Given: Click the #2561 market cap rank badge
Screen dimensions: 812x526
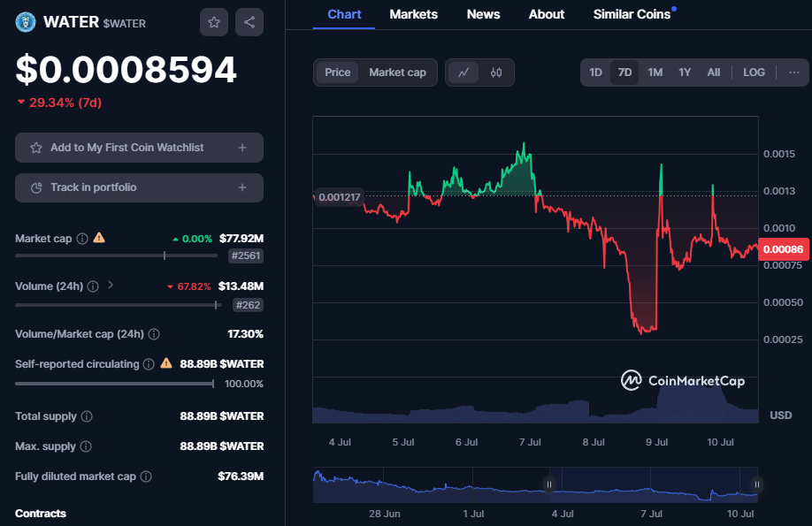Looking at the screenshot, I should click(246, 255).
